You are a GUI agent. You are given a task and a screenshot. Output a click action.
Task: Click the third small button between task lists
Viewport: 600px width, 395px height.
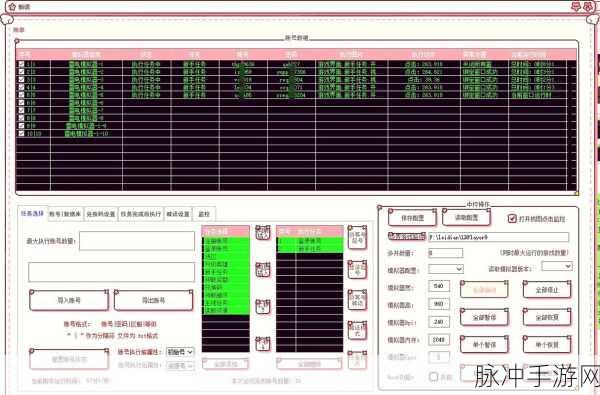point(263,307)
